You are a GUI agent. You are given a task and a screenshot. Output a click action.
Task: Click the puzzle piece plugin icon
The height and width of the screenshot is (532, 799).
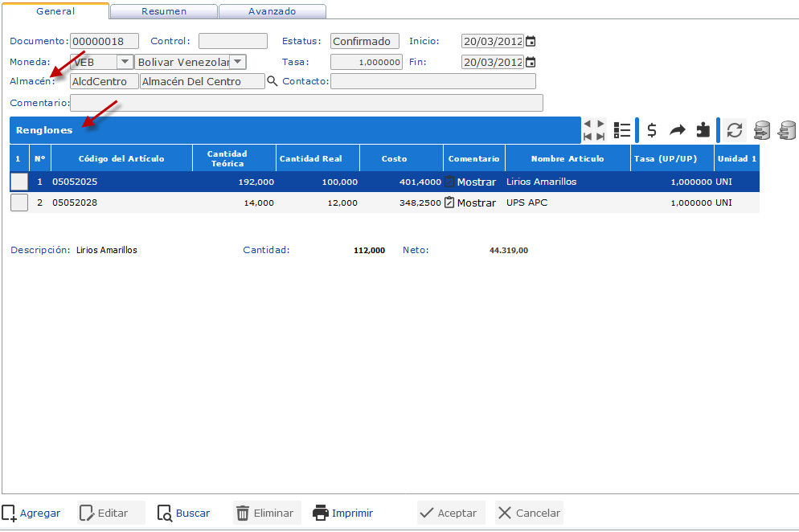pos(703,130)
